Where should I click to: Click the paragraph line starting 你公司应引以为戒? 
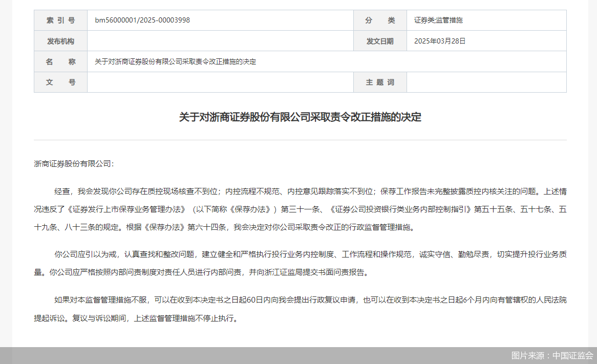pos(310,254)
